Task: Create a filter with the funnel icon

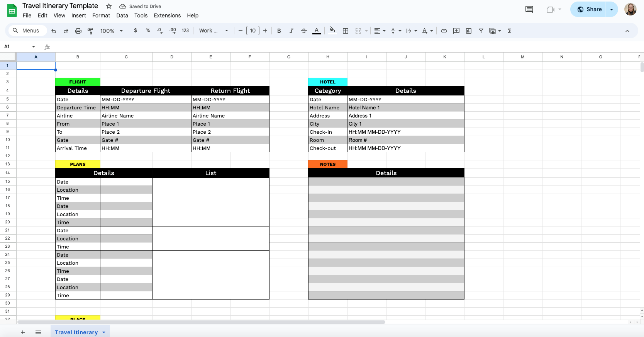Action: [481, 31]
